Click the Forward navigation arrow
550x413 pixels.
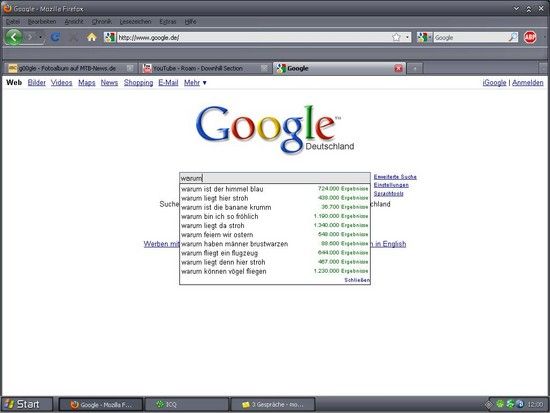30,37
